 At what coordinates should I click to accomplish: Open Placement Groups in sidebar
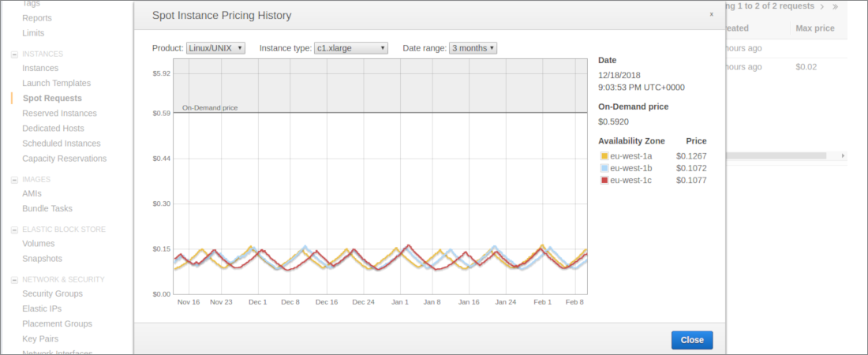coord(57,324)
